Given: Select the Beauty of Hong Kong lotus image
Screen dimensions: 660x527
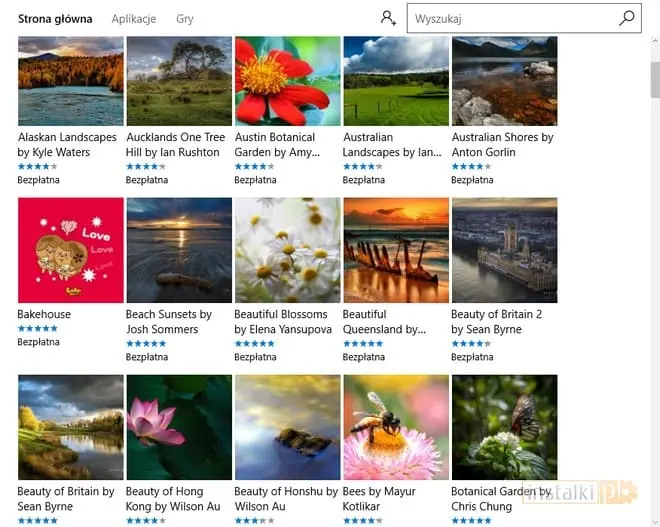Looking at the screenshot, I should (x=179, y=427).
